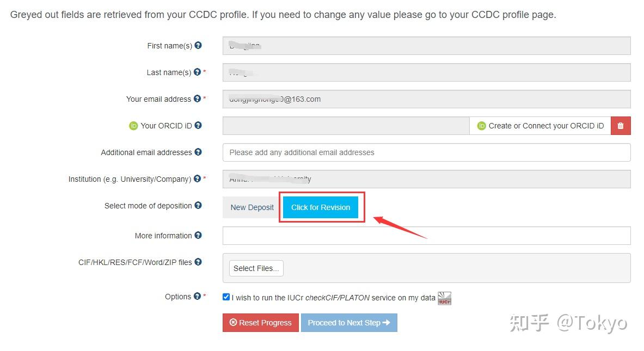Click help icon next to More information

coord(198,236)
